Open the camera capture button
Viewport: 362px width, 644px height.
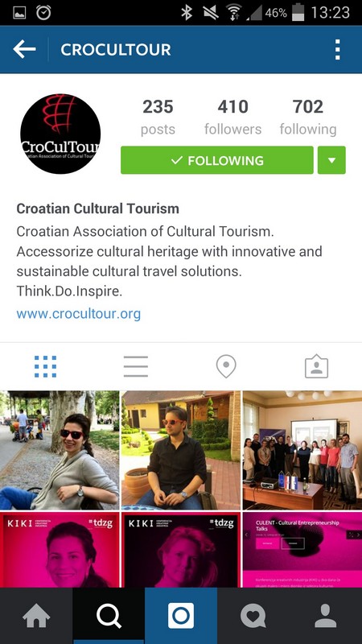[x=181, y=616]
